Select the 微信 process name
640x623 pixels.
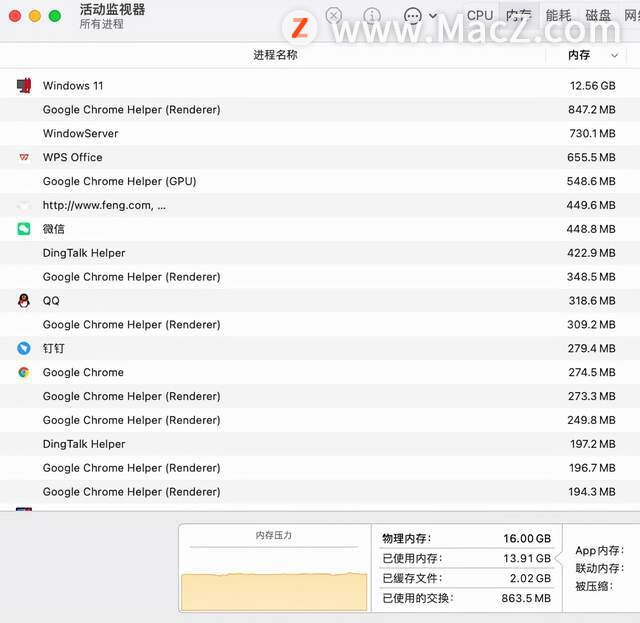point(53,229)
